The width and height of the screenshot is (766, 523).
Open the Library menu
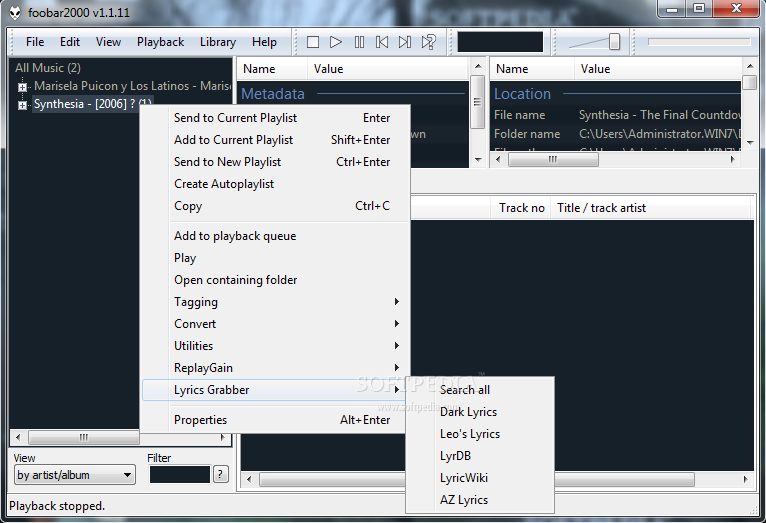218,42
